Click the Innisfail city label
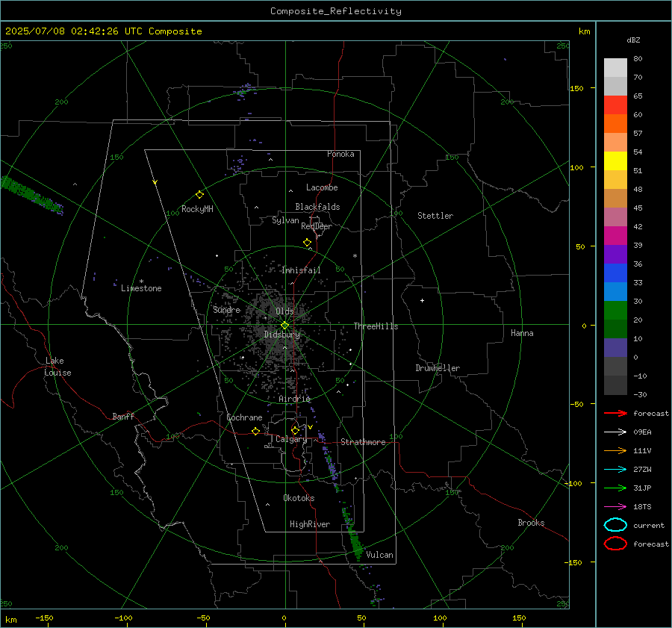Viewport: 672px width, 628px height. coord(301,270)
